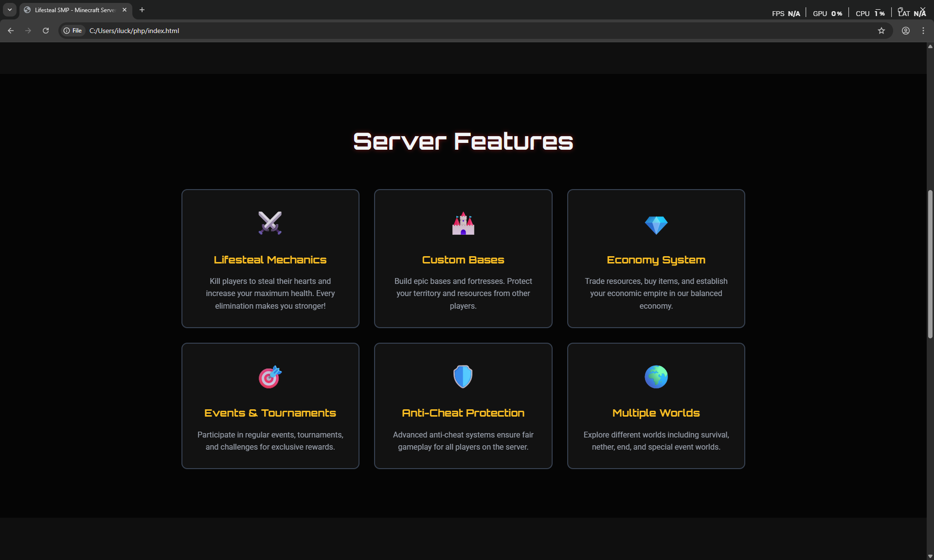Open the tab search dropdown arrow
Screen dimensions: 934x560
pos(9,10)
